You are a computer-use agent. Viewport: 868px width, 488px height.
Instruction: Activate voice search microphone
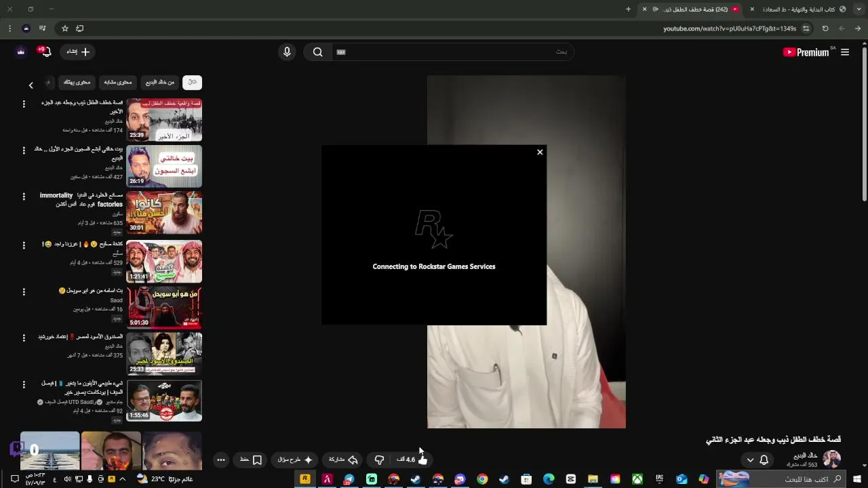click(x=287, y=52)
